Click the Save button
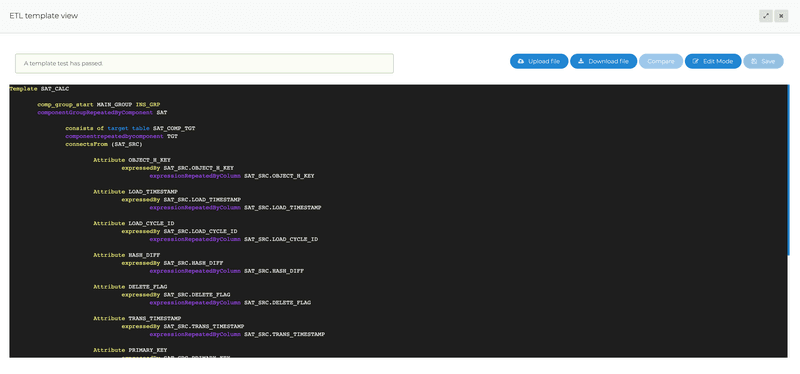800x374 pixels. (763, 61)
